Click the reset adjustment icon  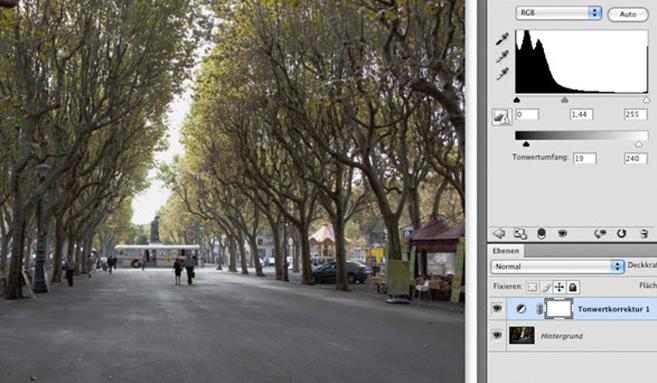click(621, 233)
